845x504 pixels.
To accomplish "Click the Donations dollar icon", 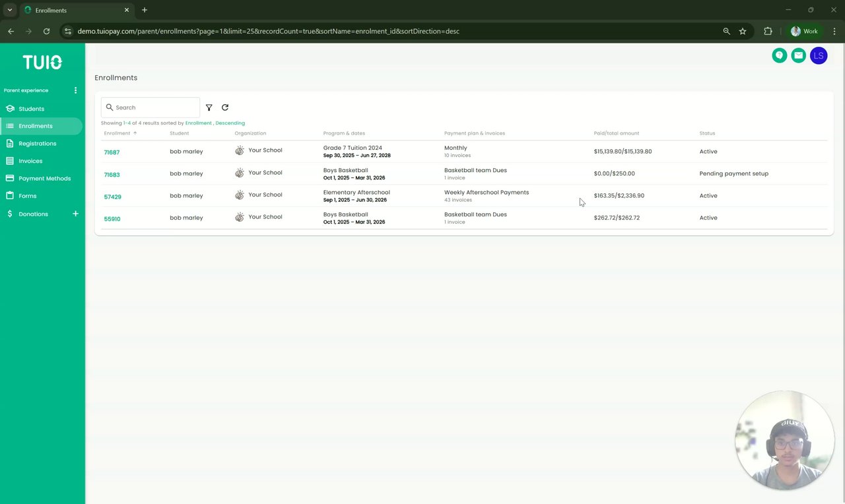I will point(10,214).
